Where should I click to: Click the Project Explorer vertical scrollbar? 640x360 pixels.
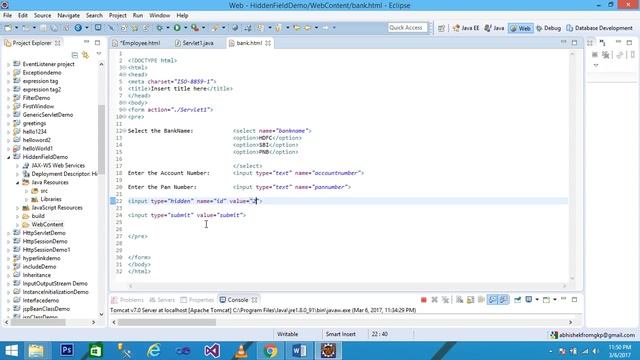[x=101, y=139]
